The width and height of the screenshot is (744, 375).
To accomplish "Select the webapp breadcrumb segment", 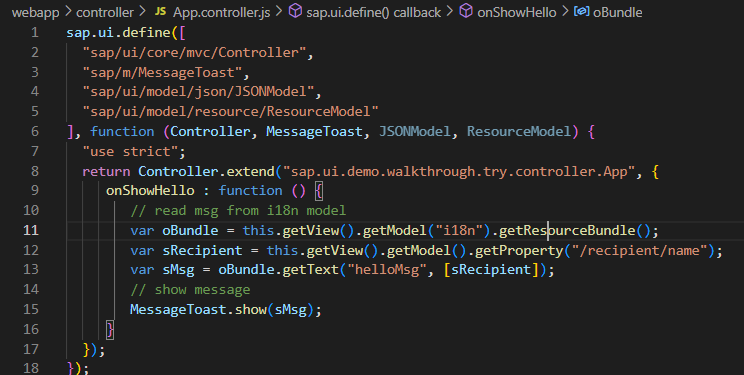I will (x=36, y=12).
